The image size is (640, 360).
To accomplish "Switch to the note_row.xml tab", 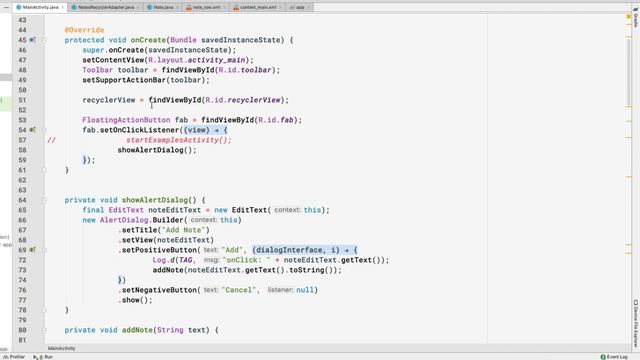I will click(x=206, y=7).
